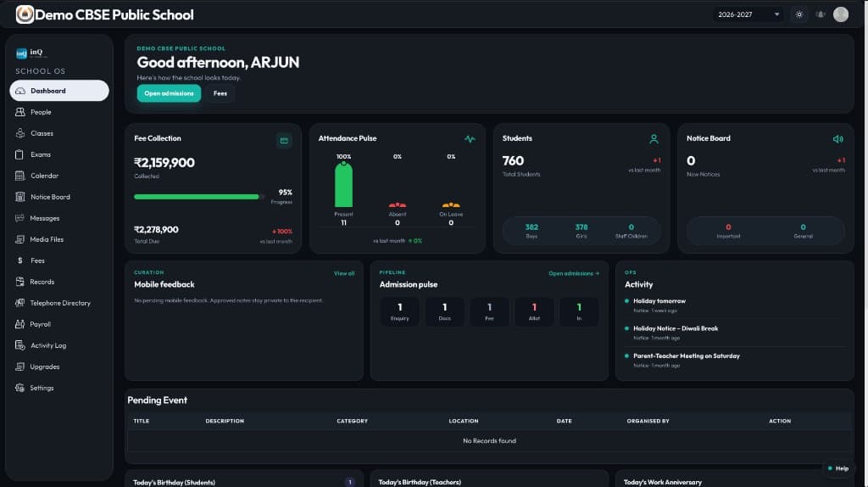Click the school logo in header
The width and height of the screenshot is (868, 487).
pyautogui.click(x=25, y=14)
